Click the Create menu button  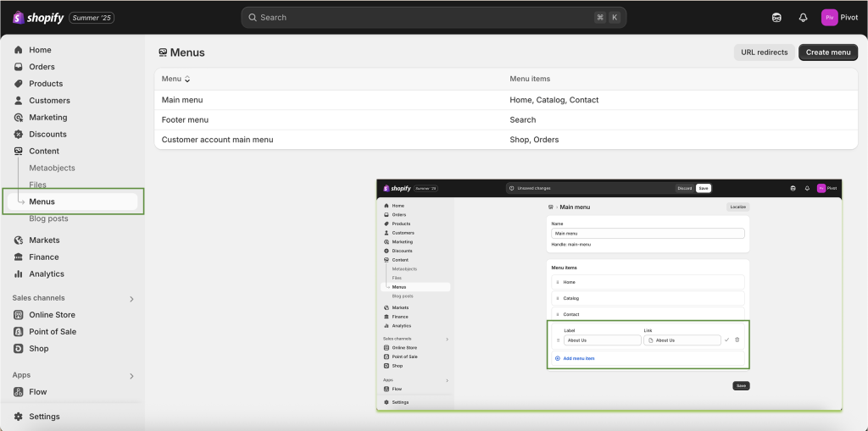tap(828, 52)
